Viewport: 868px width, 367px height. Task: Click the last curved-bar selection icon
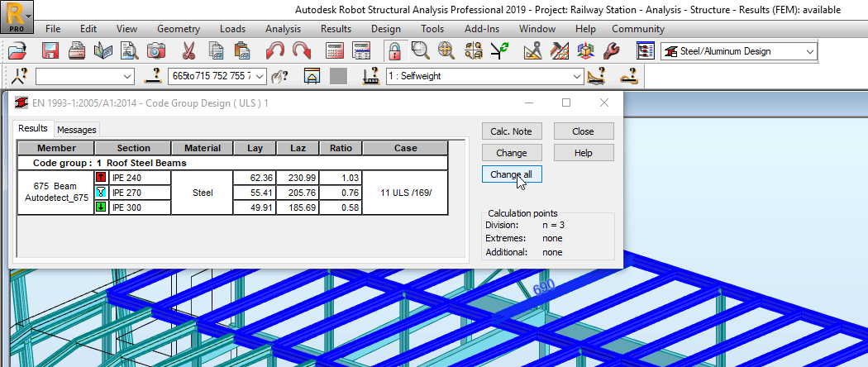click(x=629, y=76)
